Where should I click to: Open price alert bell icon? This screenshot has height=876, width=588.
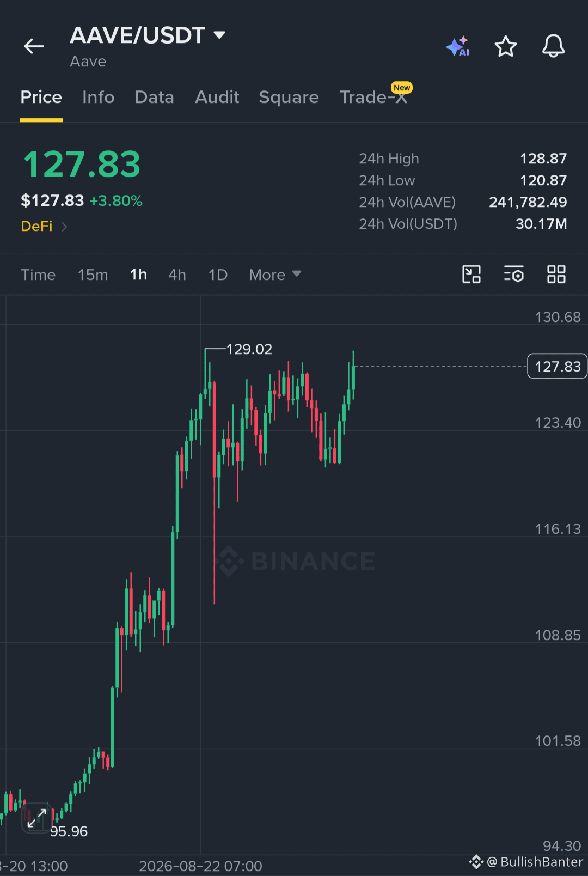tap(553, 46)
